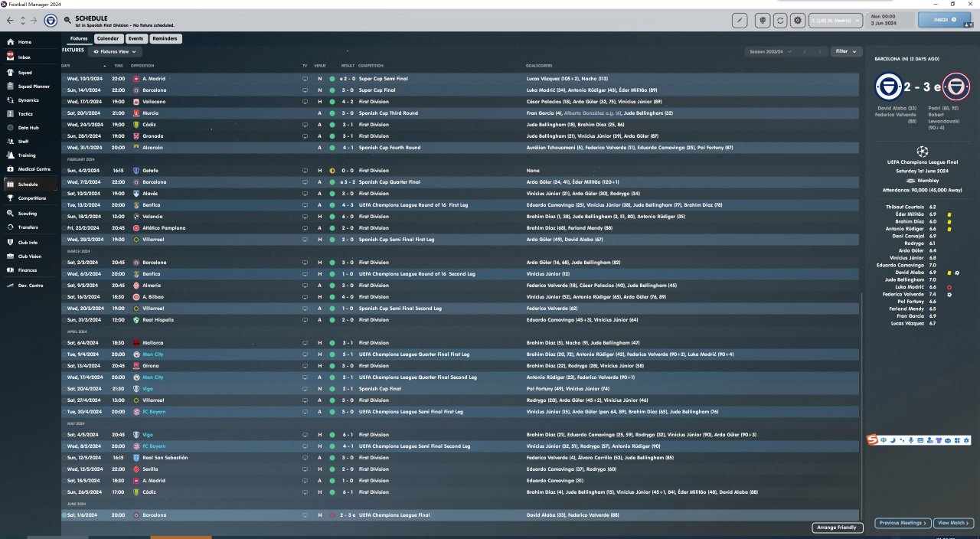Open the Filter dropdown
Image resolution: width=980 pixels, height=539 pixels.
click(x=846, y=51)
